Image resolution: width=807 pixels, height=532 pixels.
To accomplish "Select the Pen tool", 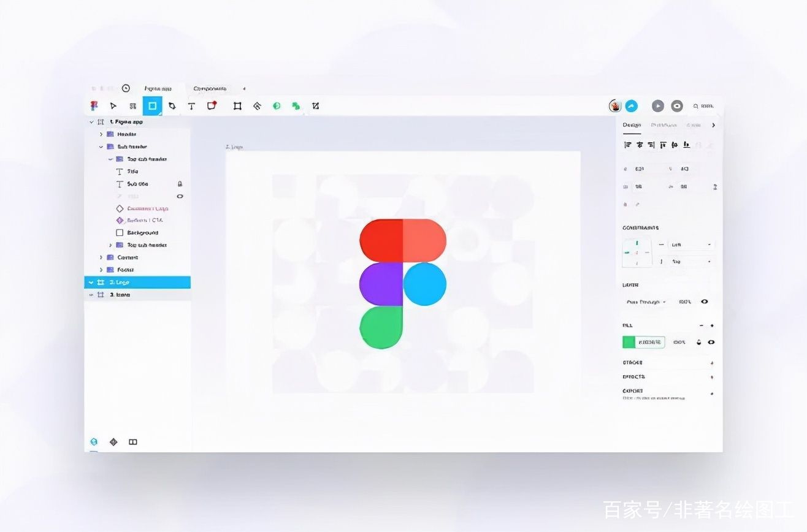I will point(172,106).
